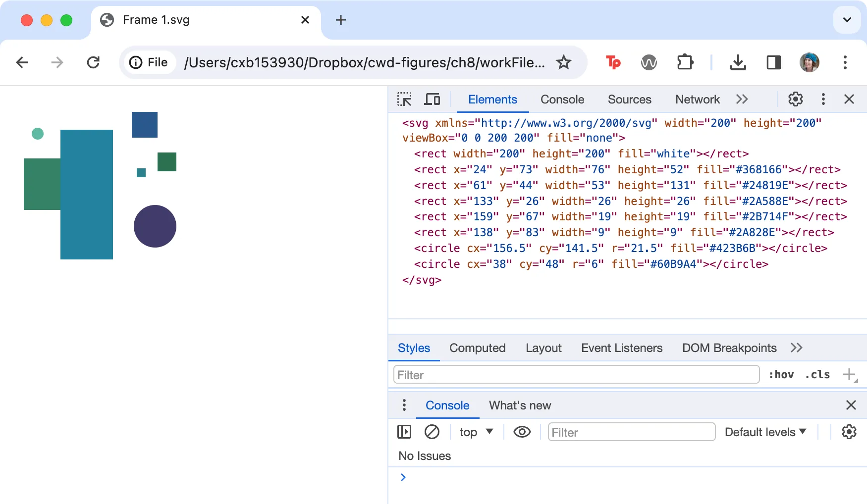Image resolution: width=867 pixels, height=504 pixels.
Task: Switch to the Computed styles tab
Action: [x=477, y=348]
